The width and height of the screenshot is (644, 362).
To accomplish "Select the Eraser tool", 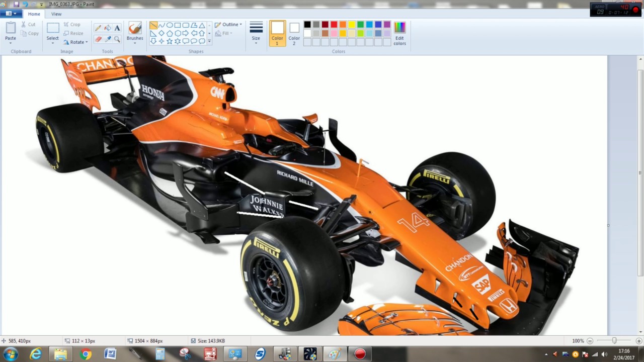I will tap(98, 39).
